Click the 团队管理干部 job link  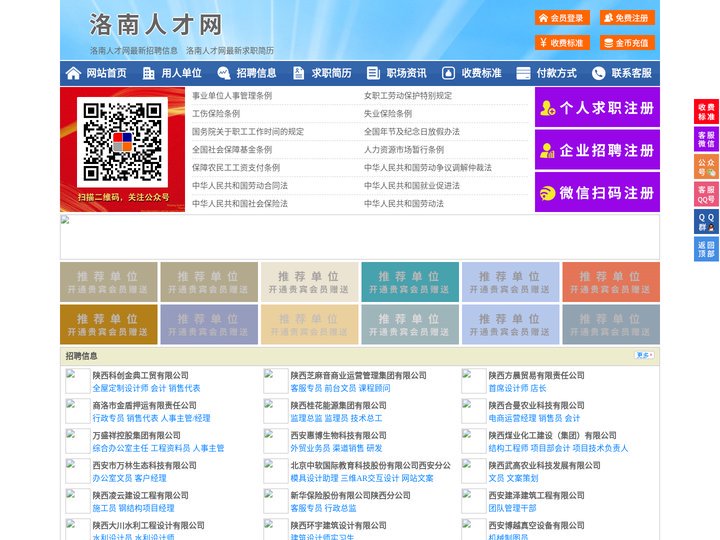pos(512,508)
